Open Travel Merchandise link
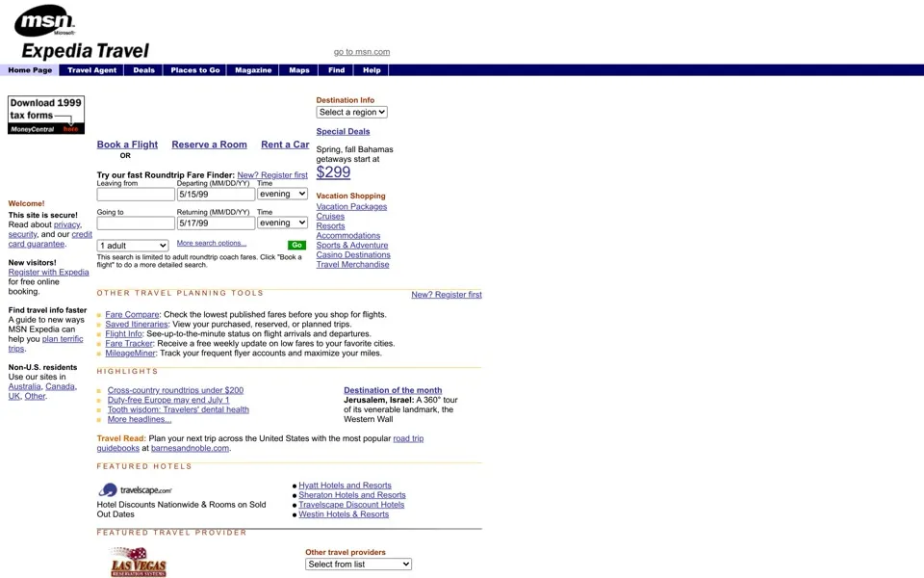 [x=352, y=264]
